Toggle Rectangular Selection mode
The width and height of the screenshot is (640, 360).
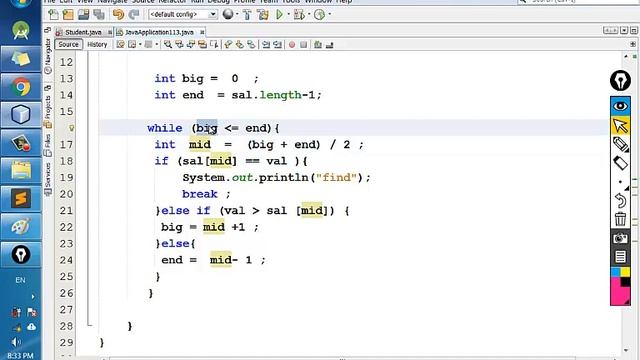click(214, 44)
